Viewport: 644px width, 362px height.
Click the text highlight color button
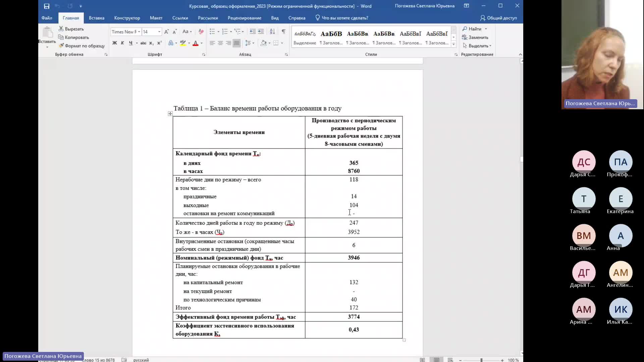tap(183, 43)
